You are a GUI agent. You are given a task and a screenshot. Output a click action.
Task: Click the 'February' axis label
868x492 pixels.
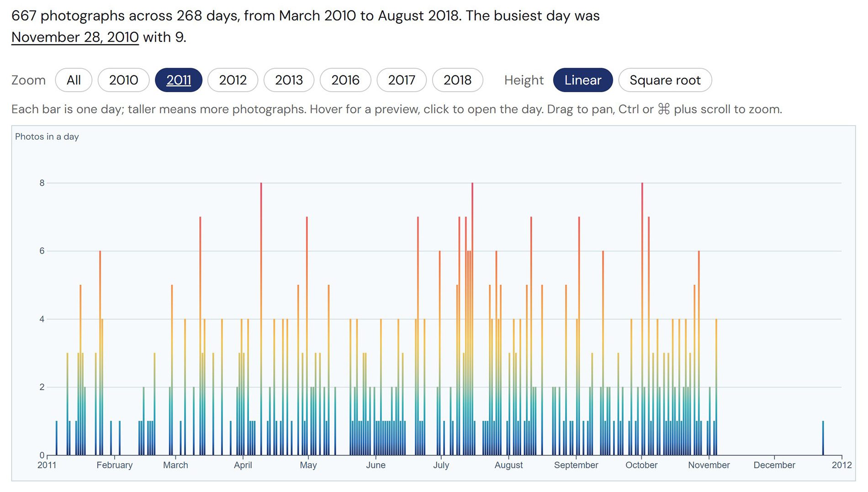(115, 465)
